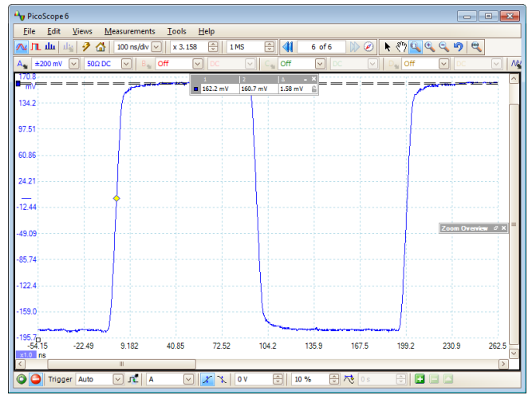The width and height of the screenshot is (532, 399).
Task: Click the Zoom Out magnifier
Action: 443,47
